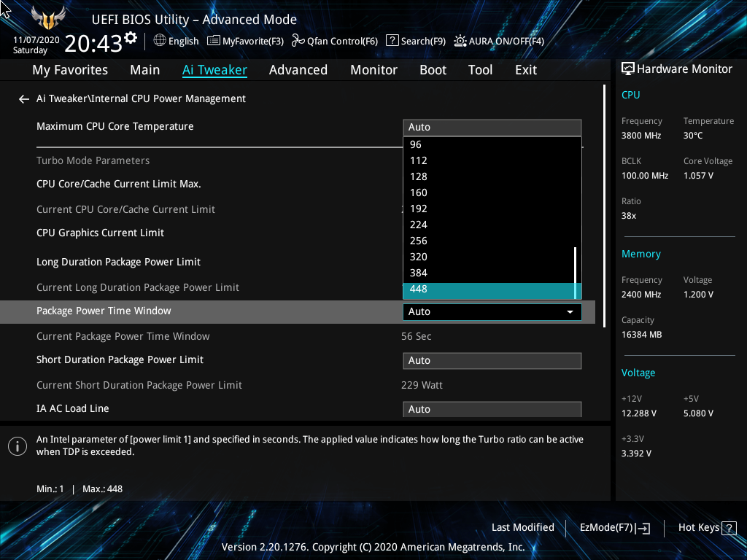The height and width of the screenshot is (560, 747).
Task: Click the Hardware Monitor screen icon
Action: point(628,69)
